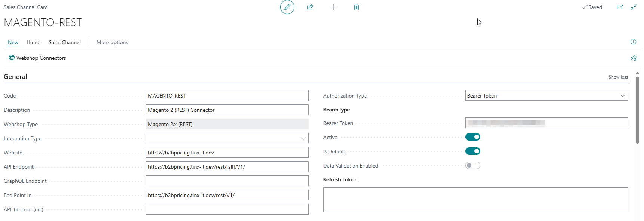Show info with circle-i icon
This screenshot has height=221, width=644.
point(633,42)
